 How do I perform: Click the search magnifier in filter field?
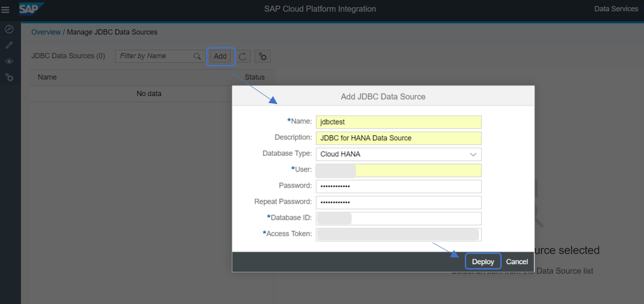(197, 56)
